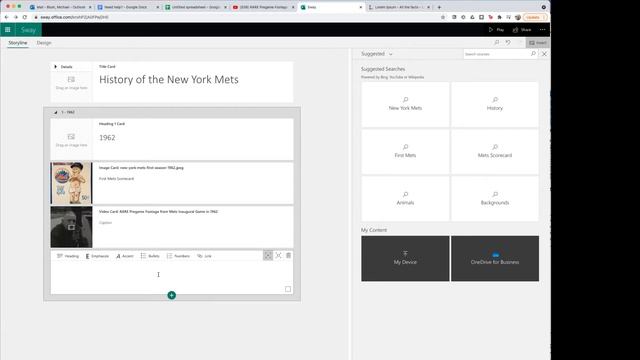
Task: Search suggested term Backgrounds
Action: [x=495, y=199]
